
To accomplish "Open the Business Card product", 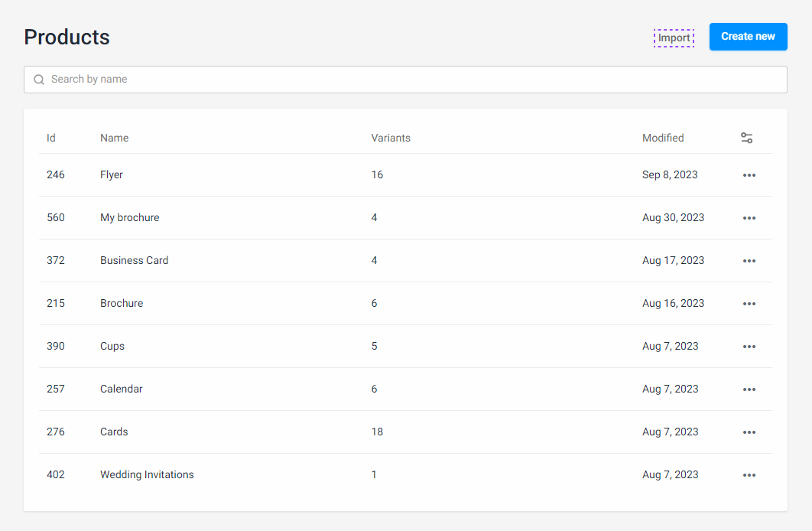I will pos(134,260).
